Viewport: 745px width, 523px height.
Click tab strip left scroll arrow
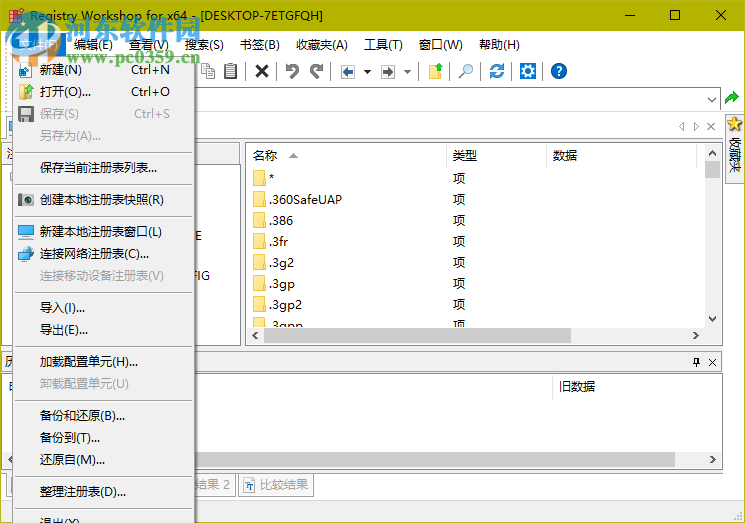pos(681,126)
